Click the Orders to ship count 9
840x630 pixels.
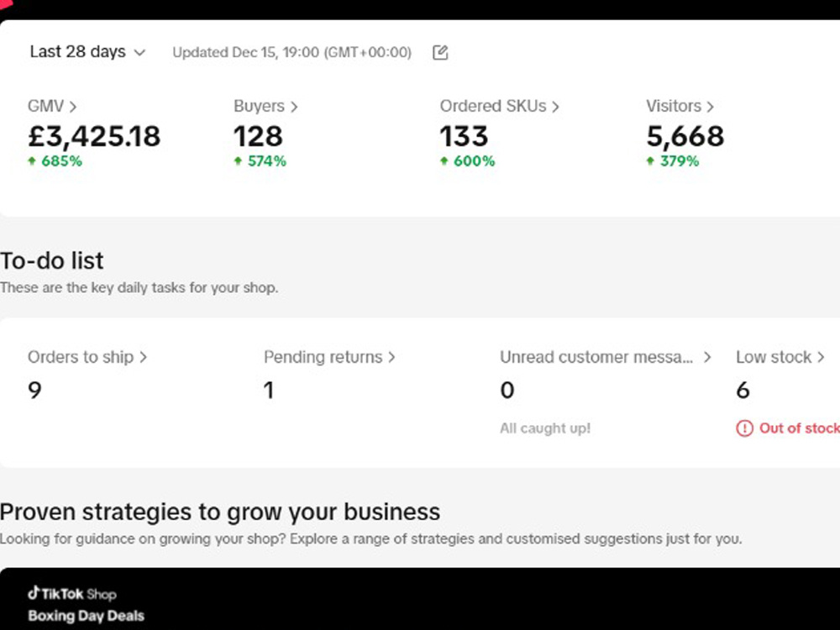(x=34, y=390)
